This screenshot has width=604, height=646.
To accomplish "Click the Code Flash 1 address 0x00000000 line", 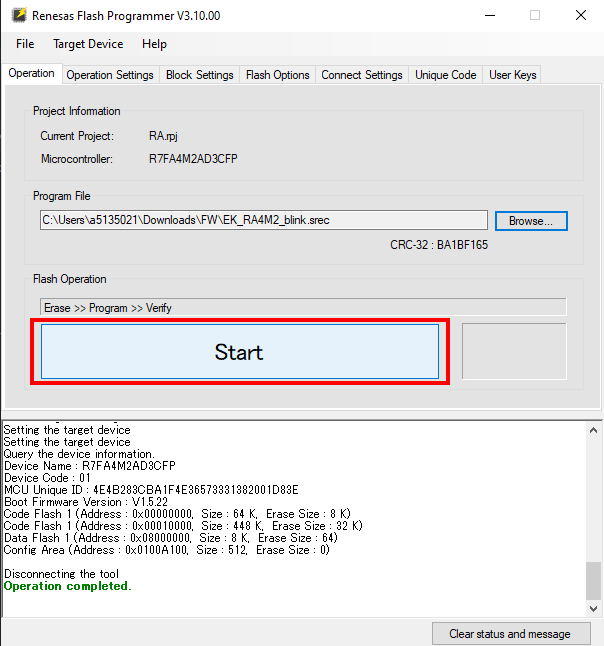I will pyautogui.click(x=177, y=514).
